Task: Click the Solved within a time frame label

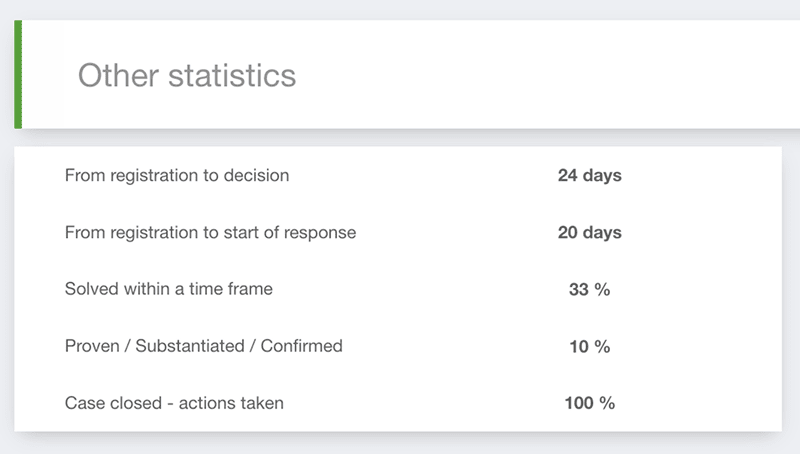Action: pyautogui.click(x=168, y=289)
